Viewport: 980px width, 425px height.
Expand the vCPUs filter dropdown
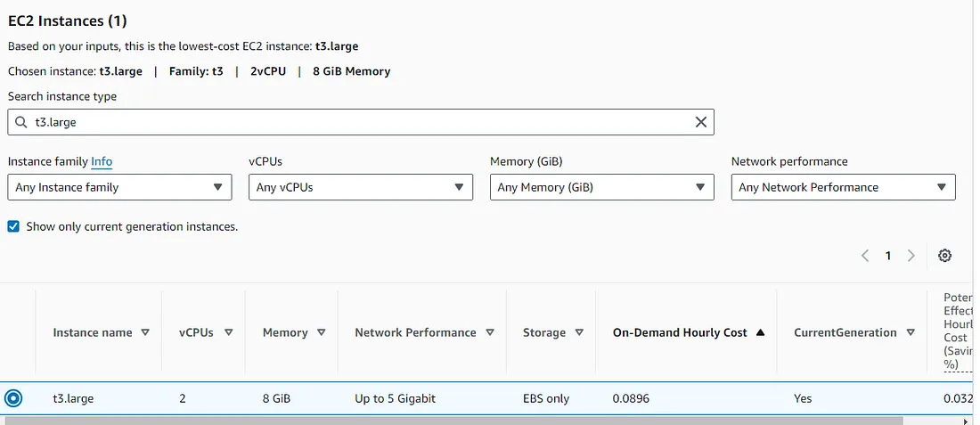pos(360,187)
